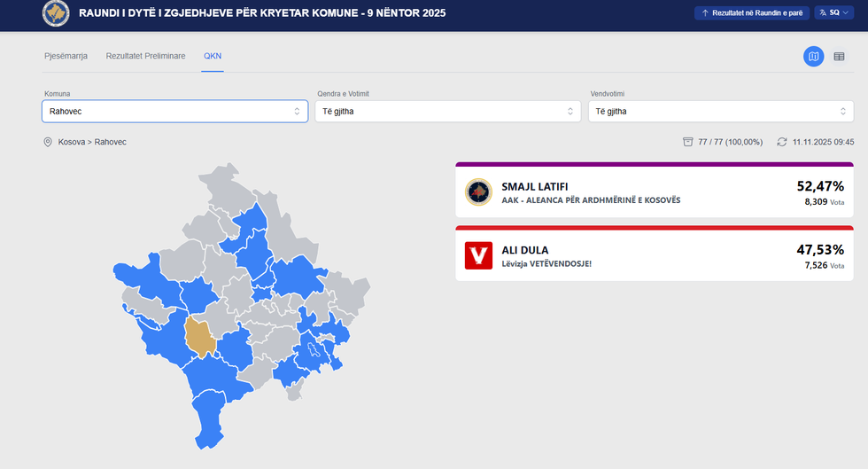The image size is (868, 469).
Task: Click the election commission logo
Action: (56, 14)
